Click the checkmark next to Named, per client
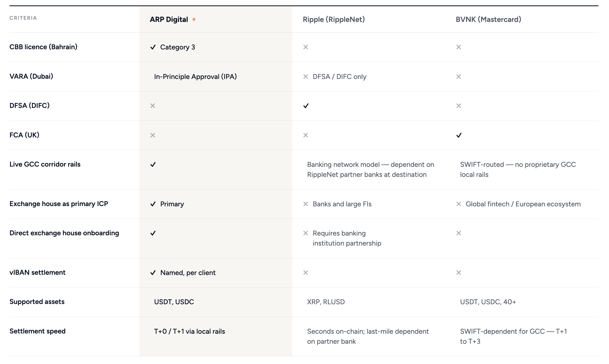This screenshot has width=609, height=364. (153, 273)
